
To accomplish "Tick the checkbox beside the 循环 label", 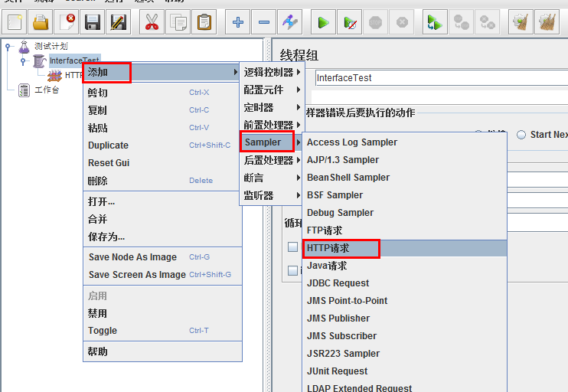I will click(292, 247).
